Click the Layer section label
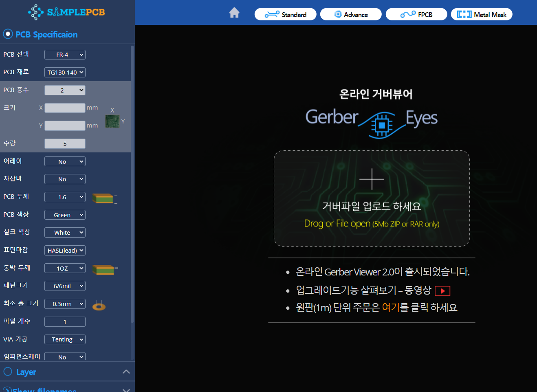 (x=26, y=372)
